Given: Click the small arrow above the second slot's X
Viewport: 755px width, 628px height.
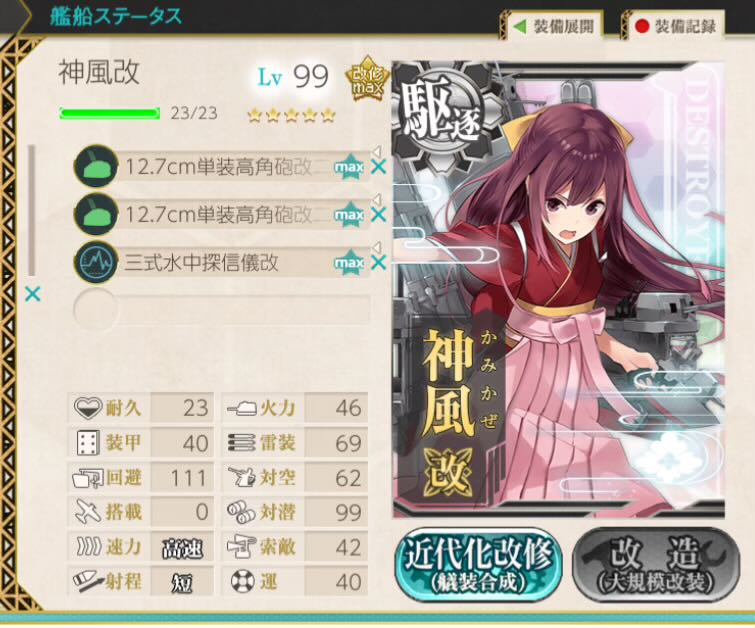Looking at the screenshot, I should [377, 199].
